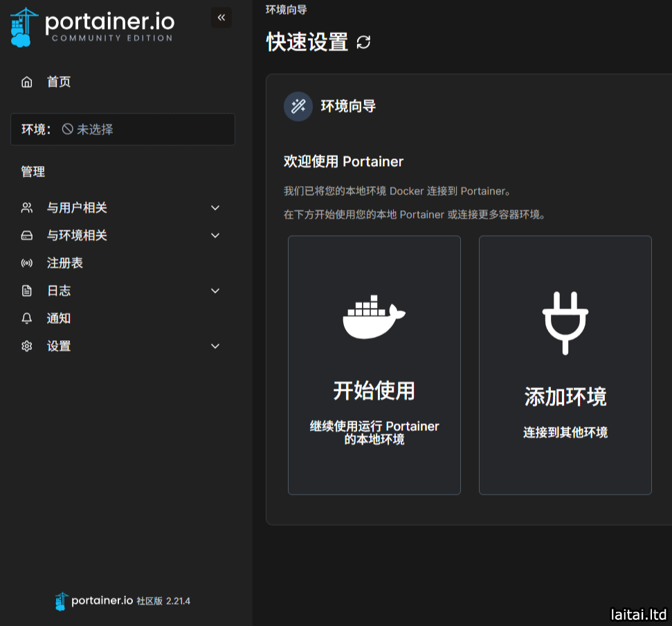Click the magic wand 环境向导 icon

[298, 107]
